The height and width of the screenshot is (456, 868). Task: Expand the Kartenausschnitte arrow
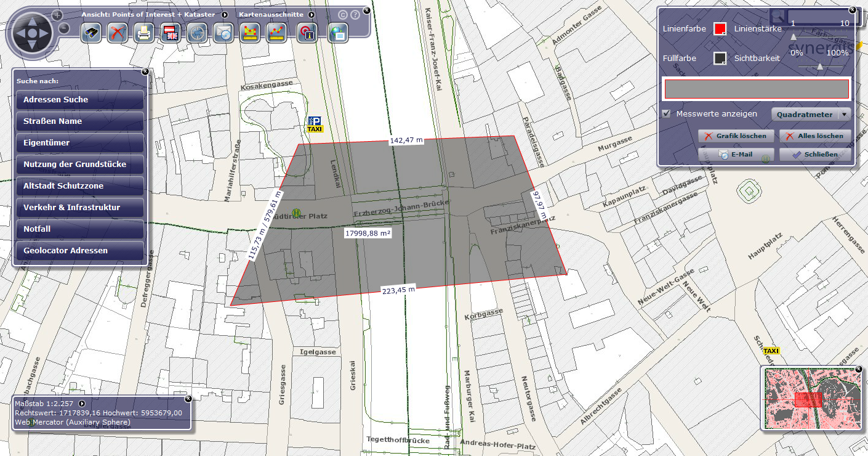tap(311, 14)
